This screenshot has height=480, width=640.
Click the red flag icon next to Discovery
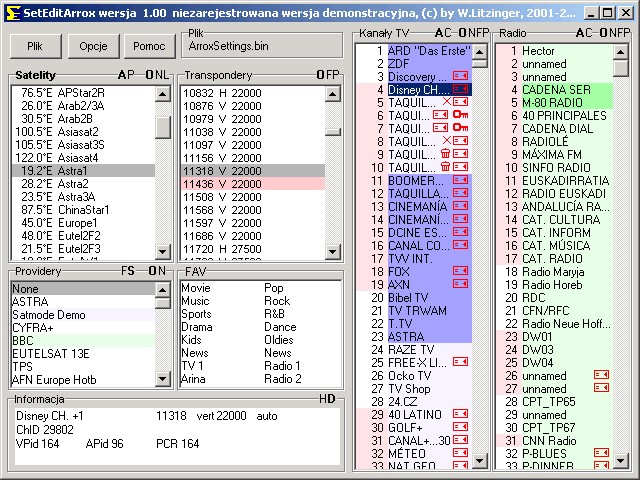[461, 76]
